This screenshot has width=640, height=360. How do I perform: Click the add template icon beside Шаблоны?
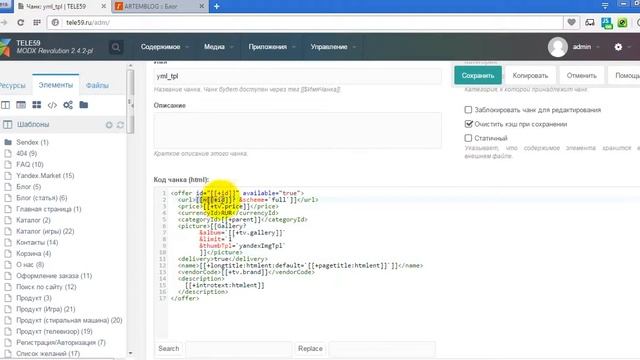click(109, 125)
